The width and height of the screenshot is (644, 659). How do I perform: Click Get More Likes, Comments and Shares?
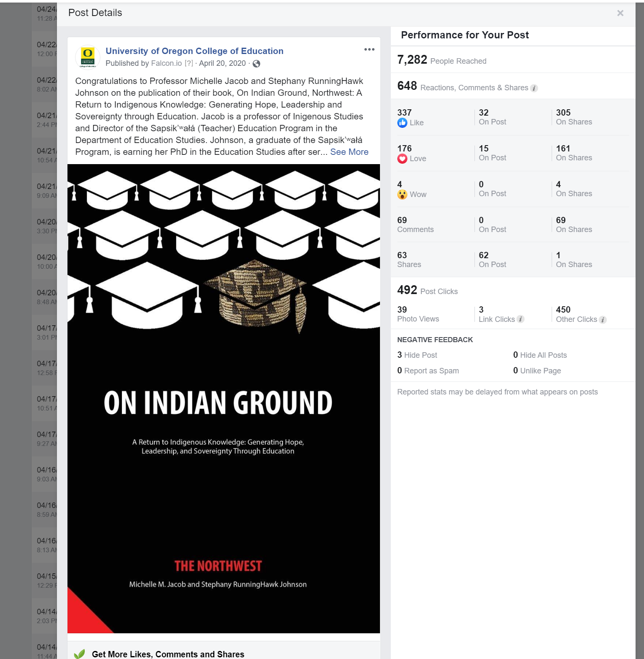[x=168, y=654]
